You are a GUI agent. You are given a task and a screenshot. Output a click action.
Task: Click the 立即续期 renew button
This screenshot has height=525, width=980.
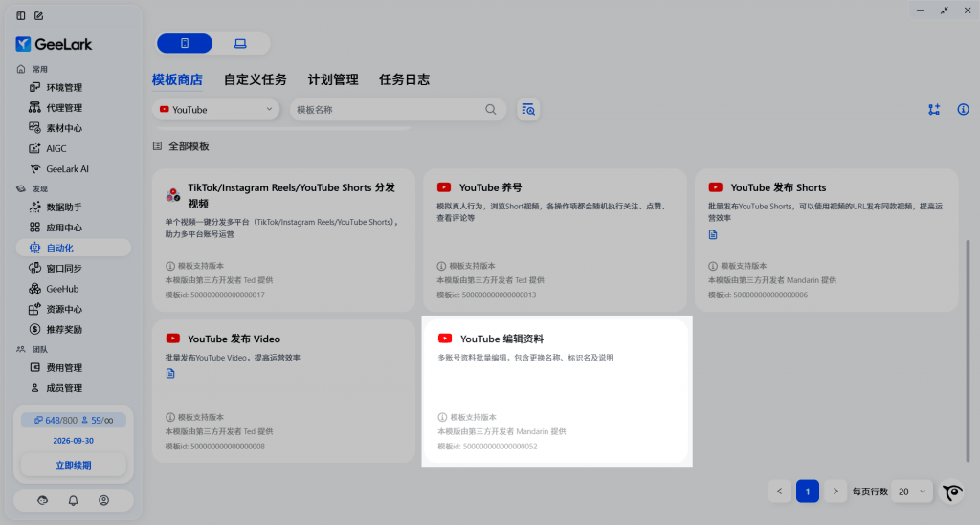[73, 465]
